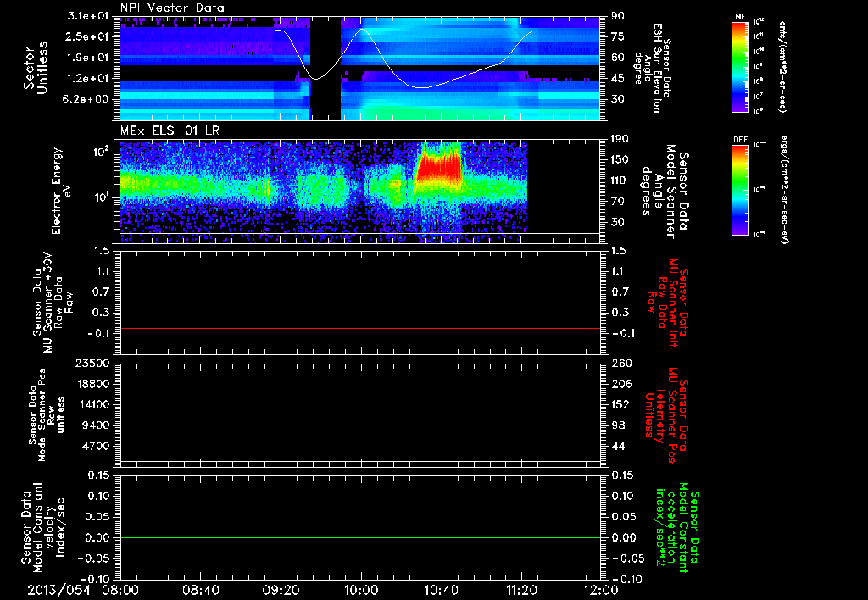Click the "1.9e+01" sector tick label
Viewport: 868px width, 600px height.
coord(89,58)
